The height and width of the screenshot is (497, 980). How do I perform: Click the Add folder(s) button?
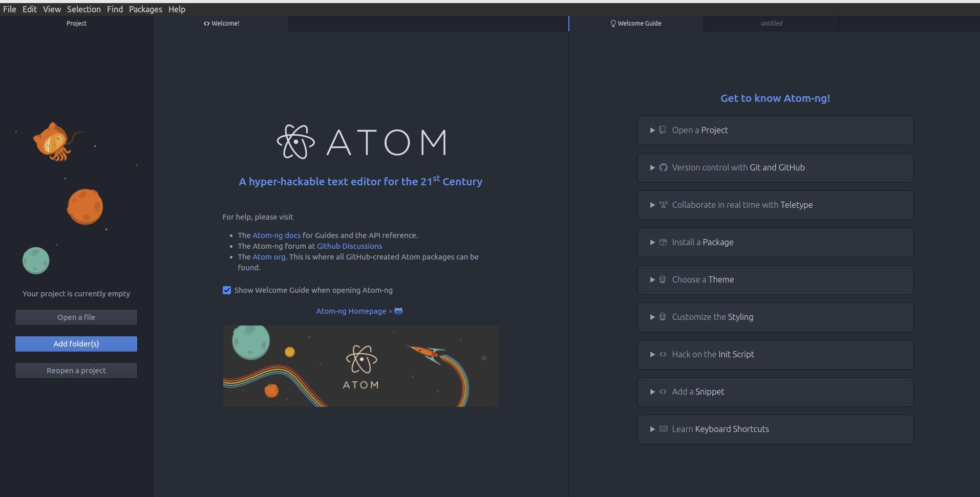point(76,344)
